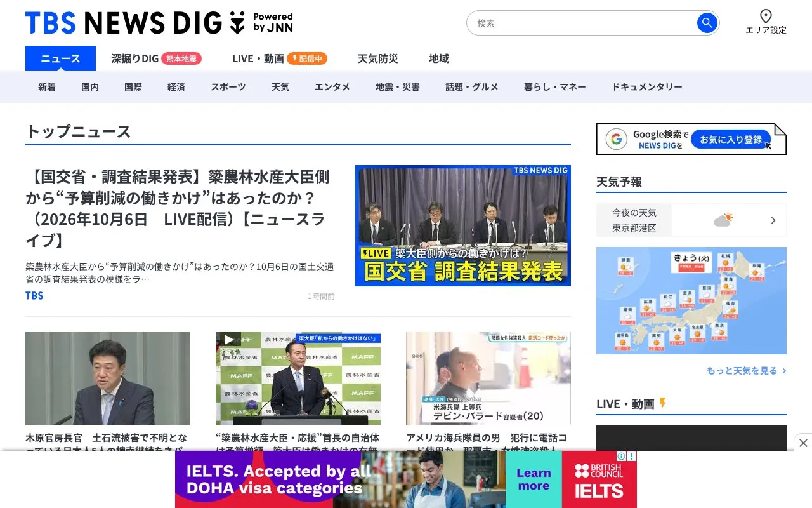This screenshot has height=508, width=812.
Task: Expand tonight's weather for 東京都港区
Action: pyautogui.click(x=773, y=220)
